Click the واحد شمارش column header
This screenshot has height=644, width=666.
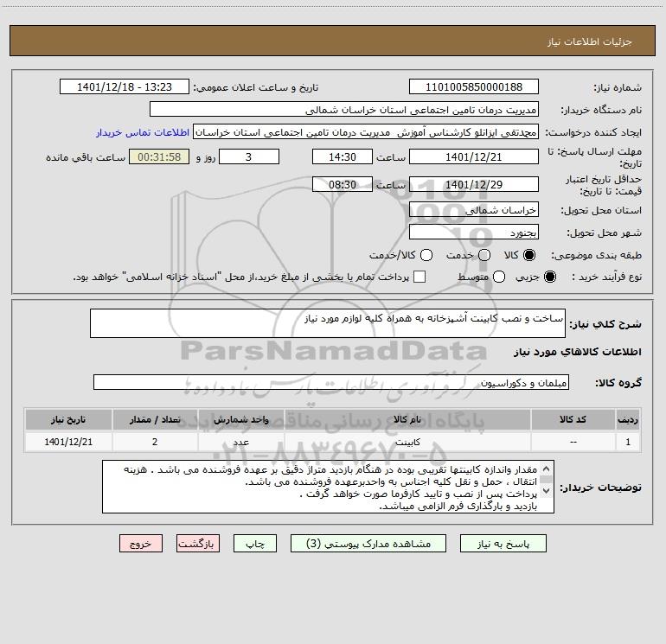240,419
